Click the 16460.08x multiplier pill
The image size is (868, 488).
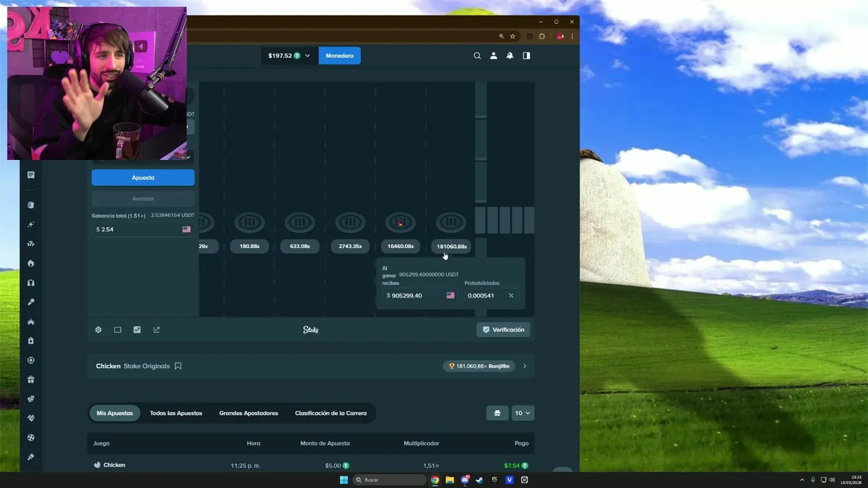[400, 246]
